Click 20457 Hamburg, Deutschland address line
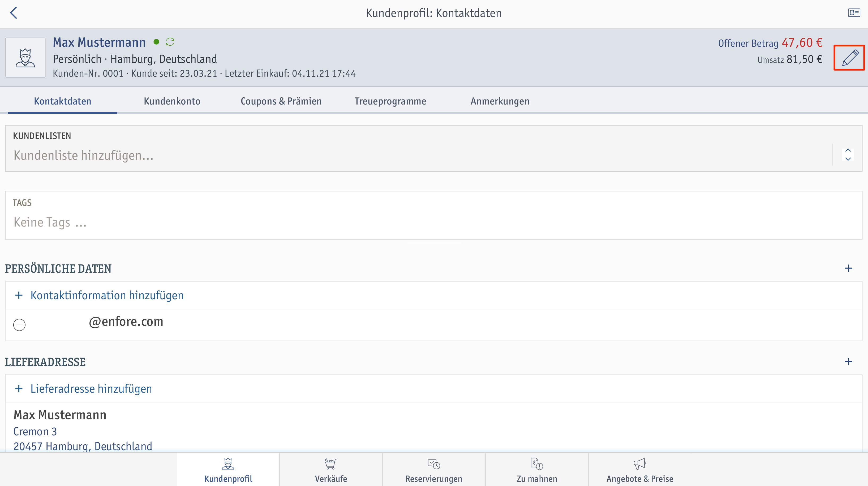The width and height of the screenshot is (868, 486). [83, 446]
